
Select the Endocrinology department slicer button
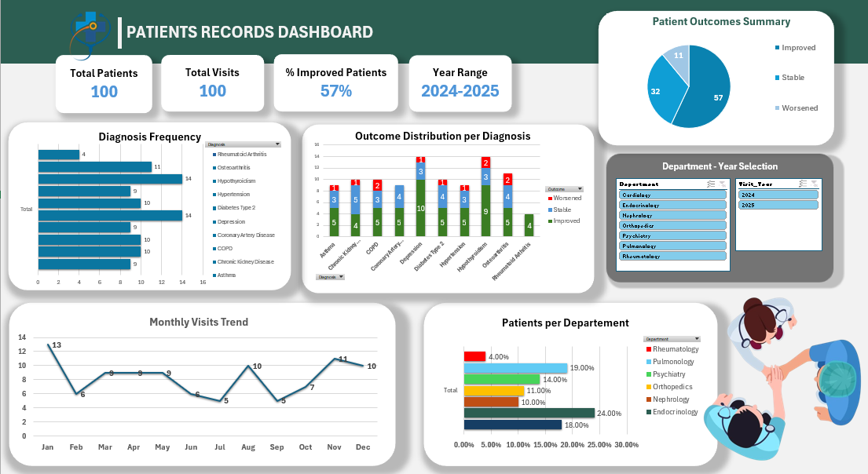(x=672, y=205)
